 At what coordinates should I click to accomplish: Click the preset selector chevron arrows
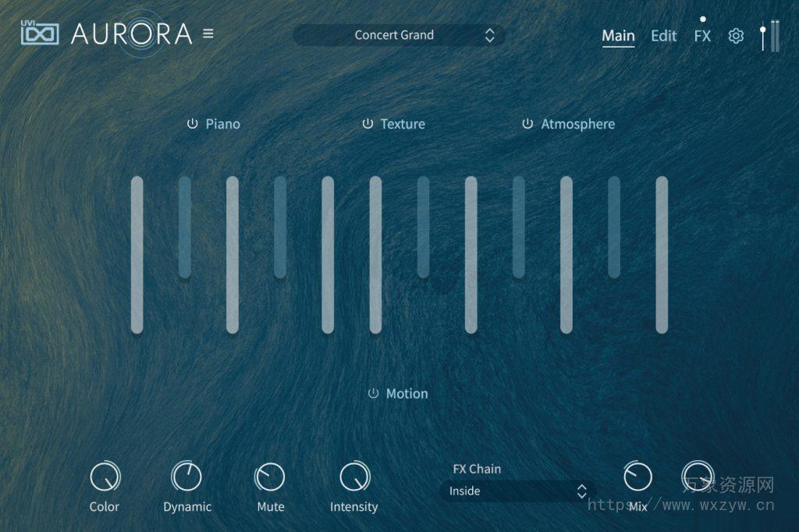[489, 35]
